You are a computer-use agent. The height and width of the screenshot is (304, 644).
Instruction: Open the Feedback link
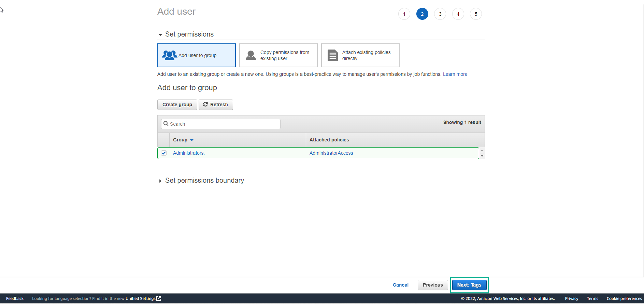point(15,299)
